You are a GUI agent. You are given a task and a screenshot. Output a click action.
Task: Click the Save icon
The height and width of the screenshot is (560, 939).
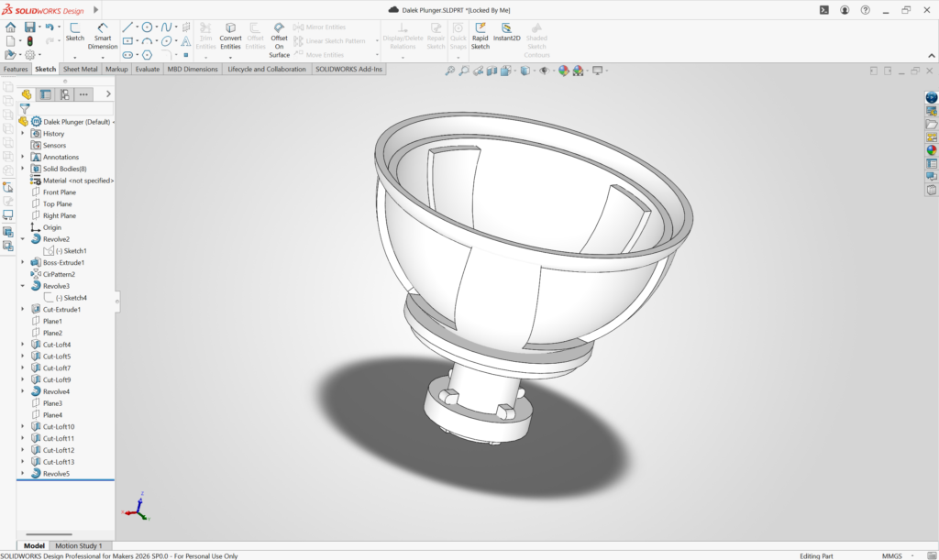coord(30,27)
